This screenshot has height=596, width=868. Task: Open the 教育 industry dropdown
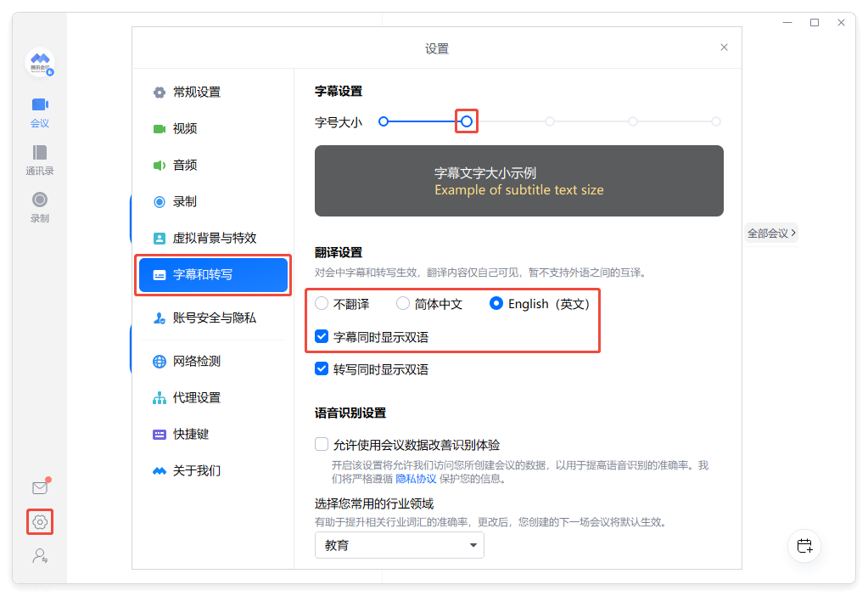[x=399, y=545]
